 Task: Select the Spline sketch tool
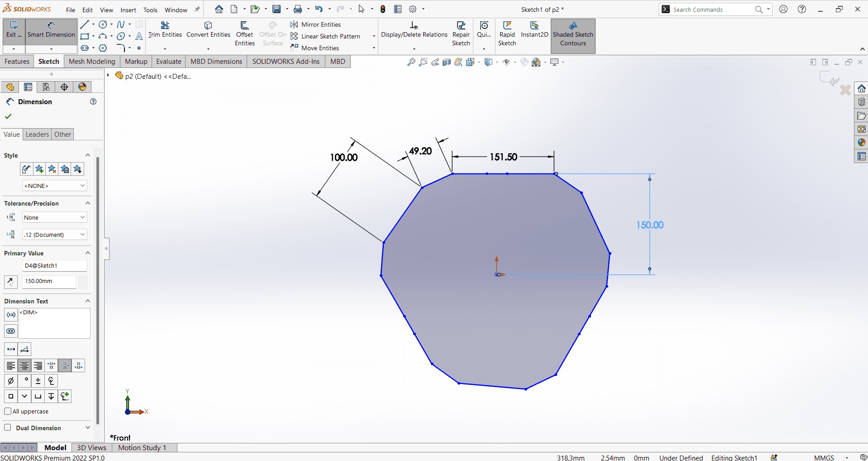coord(121,24)
